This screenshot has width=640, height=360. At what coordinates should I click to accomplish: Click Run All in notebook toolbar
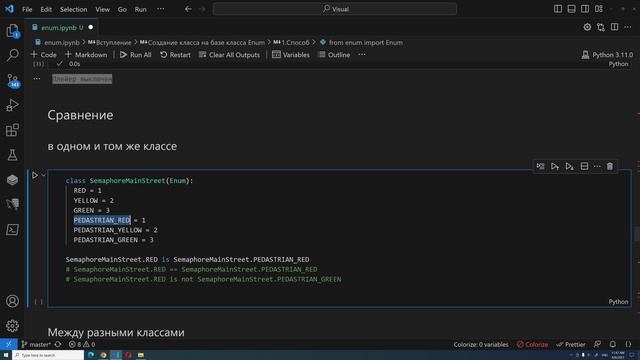click(136, 55)
